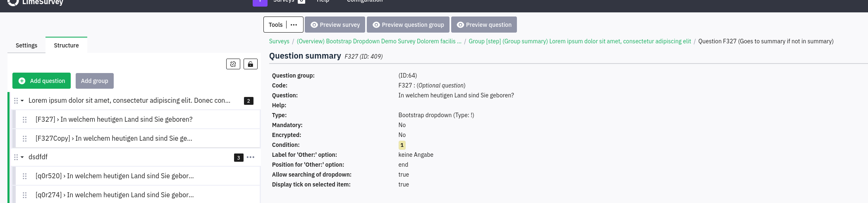Screen dimensions: 868x203
Task: Select the Structure tab
Action: click(x=66, y=45)
